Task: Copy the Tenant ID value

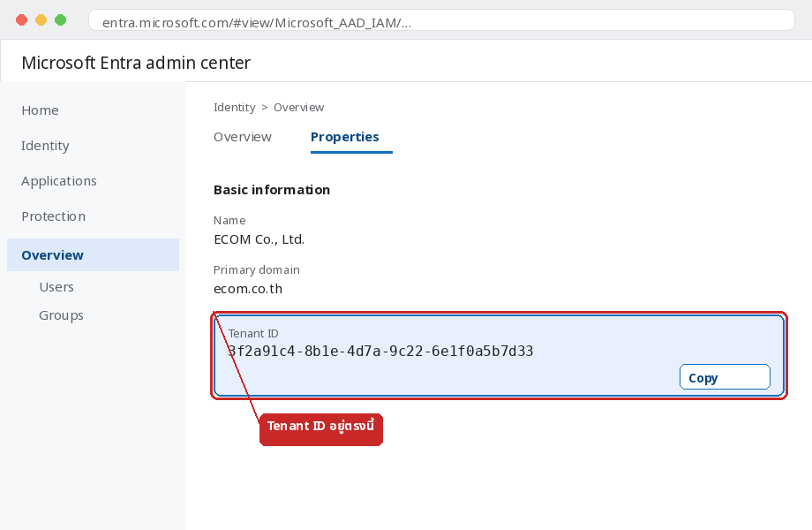Action: [725, 377]
